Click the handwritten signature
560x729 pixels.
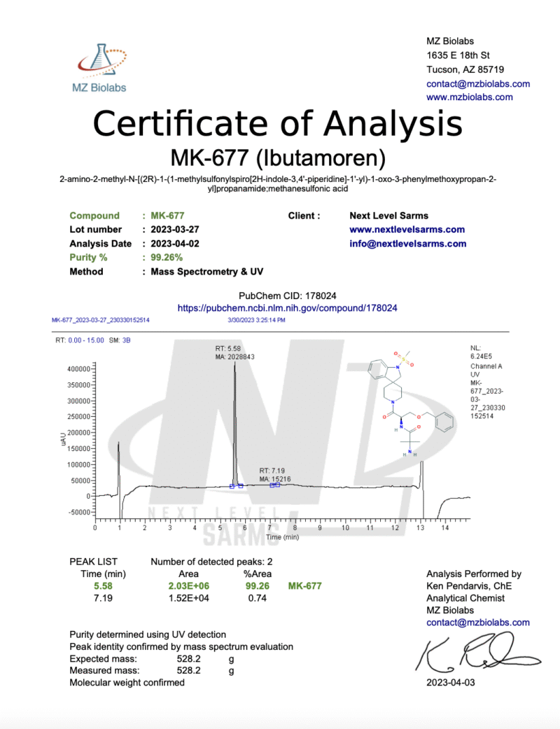click(x=477, y=653)
